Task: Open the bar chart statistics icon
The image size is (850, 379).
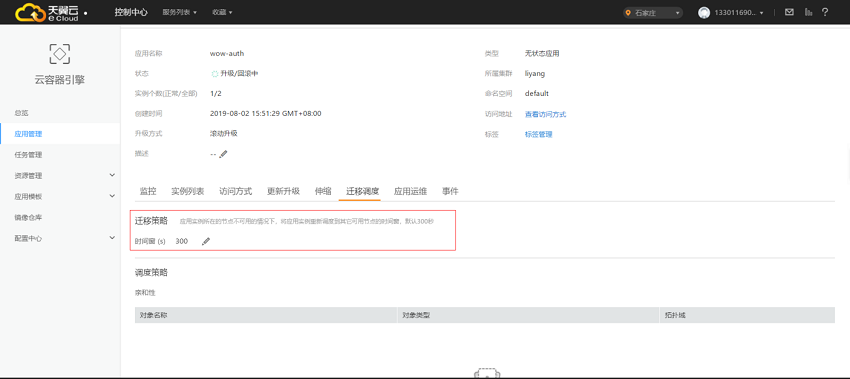Action: 808,12
